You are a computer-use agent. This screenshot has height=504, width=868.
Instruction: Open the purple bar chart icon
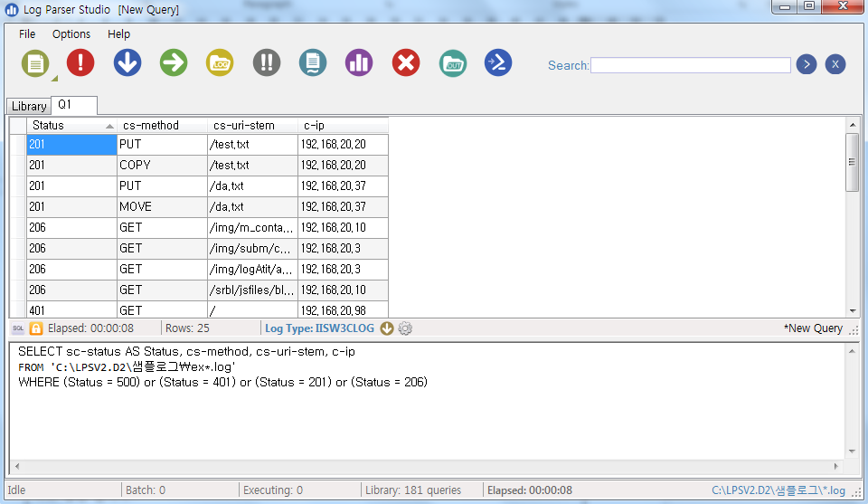359,62
